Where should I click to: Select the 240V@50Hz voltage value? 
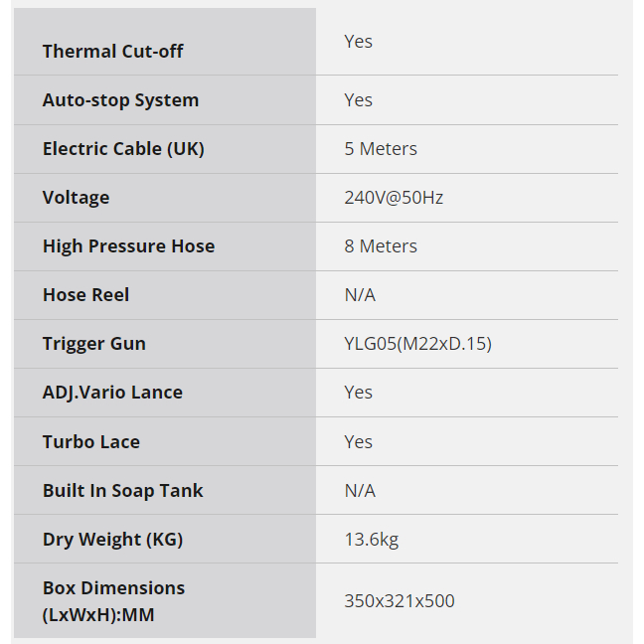pyautogui.click(x=394, y=197)
